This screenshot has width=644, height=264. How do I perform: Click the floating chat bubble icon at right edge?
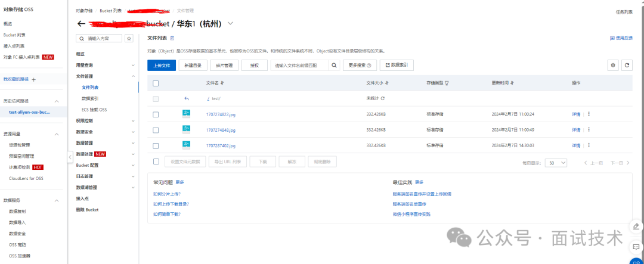coord(636,247)
